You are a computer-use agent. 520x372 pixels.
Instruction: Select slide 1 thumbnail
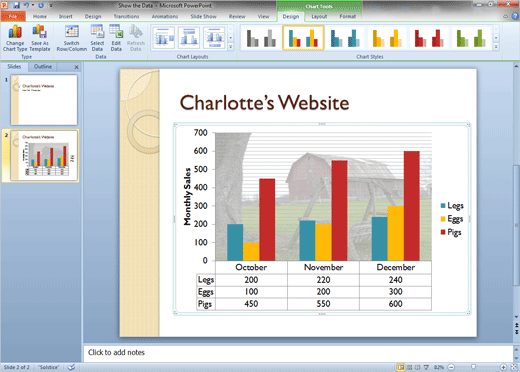click(44, 100)
